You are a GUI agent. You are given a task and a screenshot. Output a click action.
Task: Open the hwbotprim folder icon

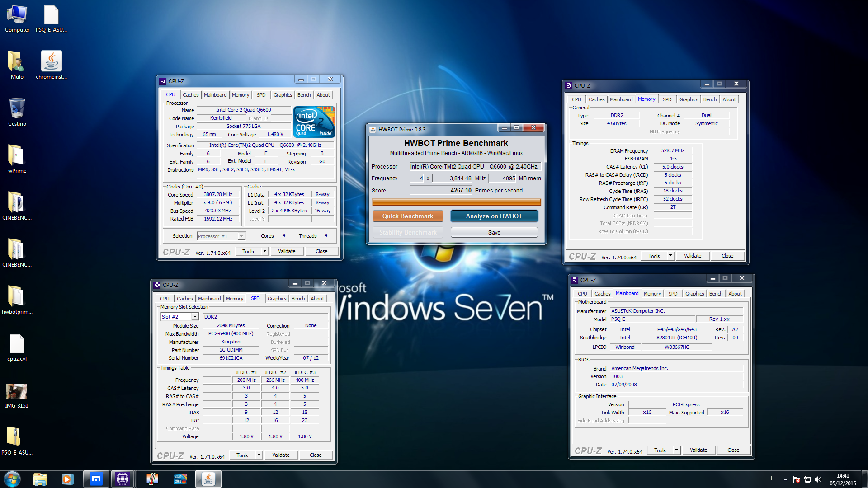point(17,300)
